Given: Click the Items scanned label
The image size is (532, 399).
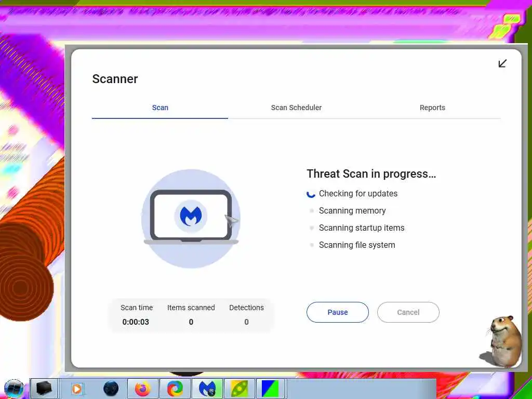Looking at the screenshot, I should pos(191,308).
